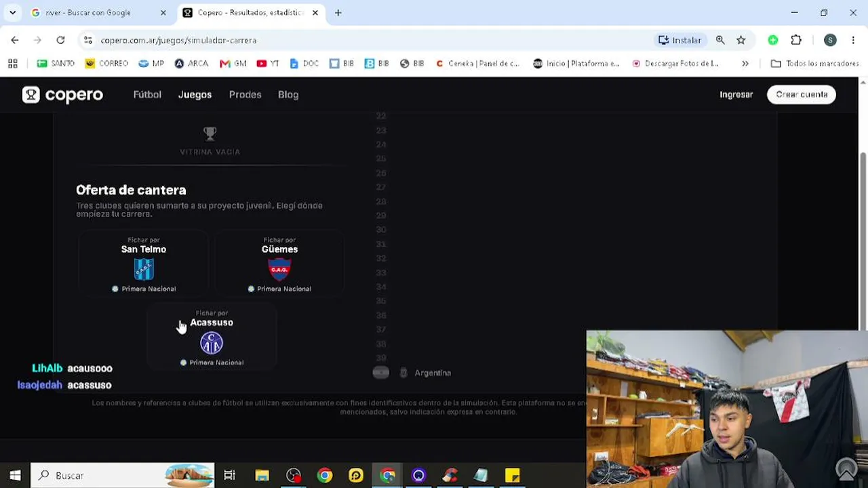This screenshot has width=868, height=488.
Task: Click the Acassuso club crest
Action: coord(212,343)
